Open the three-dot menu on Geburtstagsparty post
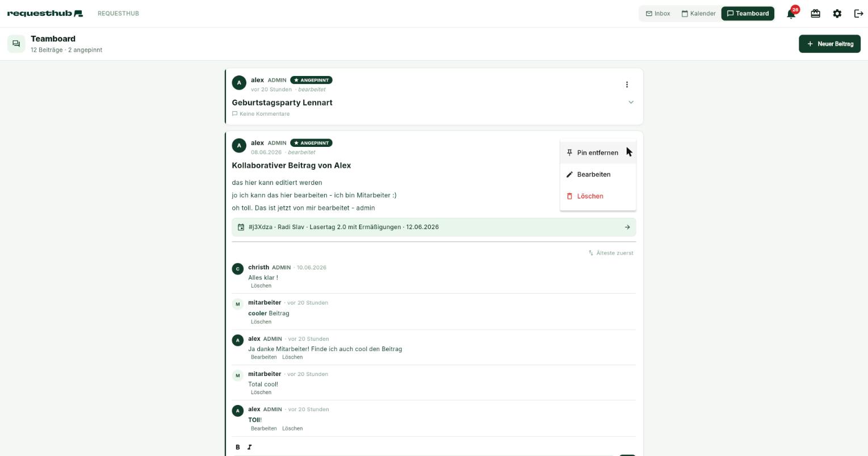868x456 pixels. [x=627, y=85]
